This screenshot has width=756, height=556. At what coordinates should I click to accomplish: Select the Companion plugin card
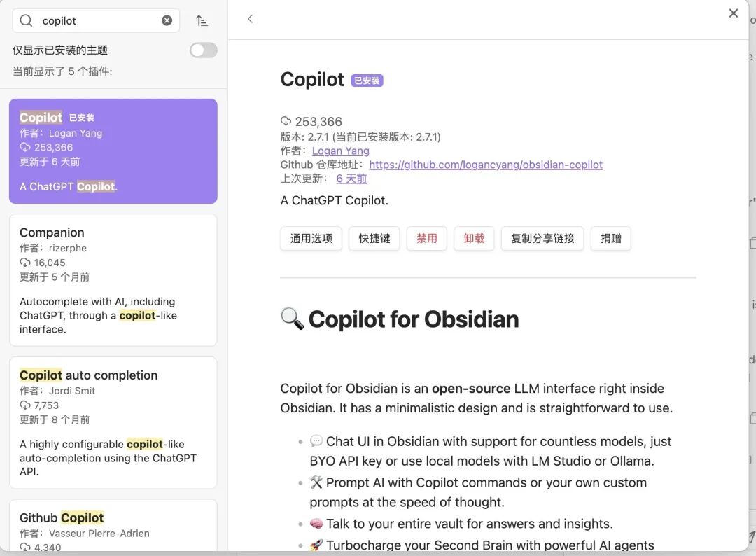pyautogui.click(x=113, y=280)
